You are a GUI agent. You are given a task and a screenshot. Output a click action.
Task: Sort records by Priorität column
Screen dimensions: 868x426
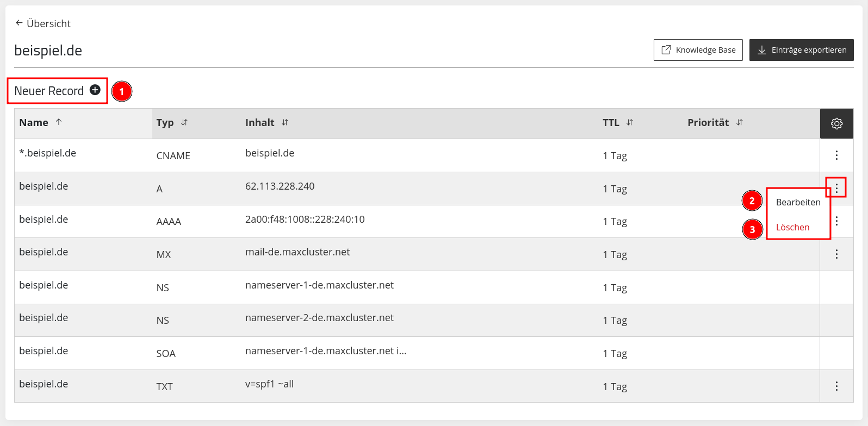pos(740,122)
